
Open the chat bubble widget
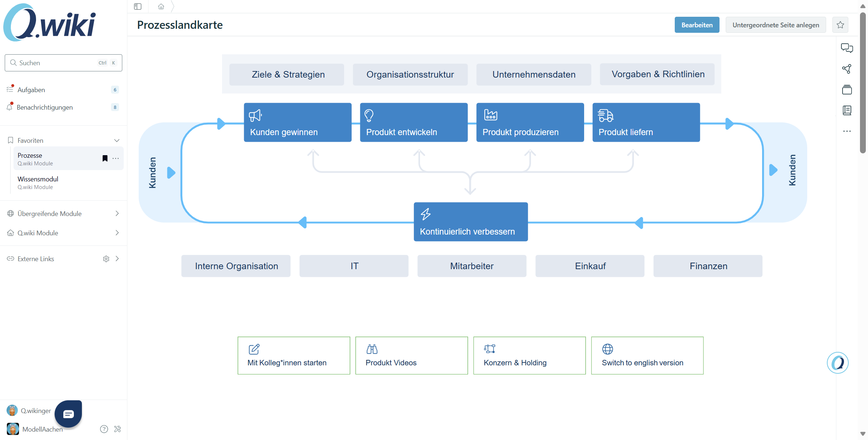pyautogui.click(x=68, y=414)
